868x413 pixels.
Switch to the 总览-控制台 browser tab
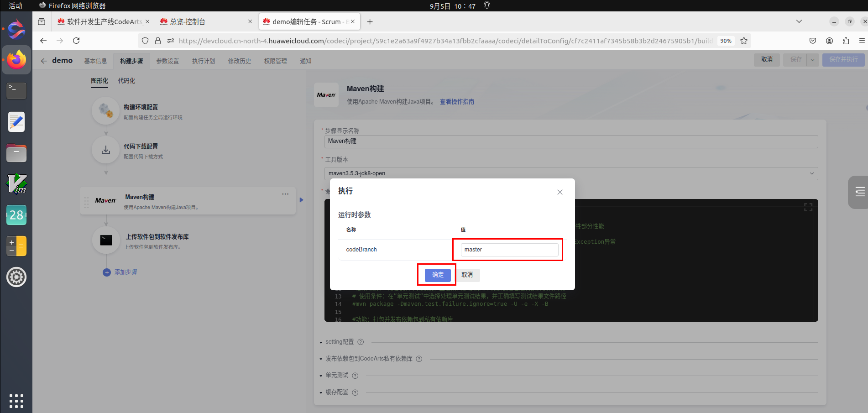tap(206, 21)
